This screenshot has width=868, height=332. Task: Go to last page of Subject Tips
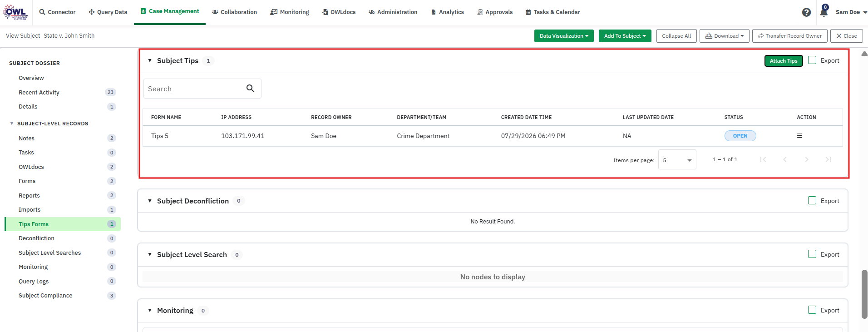(x=829, y=159)
